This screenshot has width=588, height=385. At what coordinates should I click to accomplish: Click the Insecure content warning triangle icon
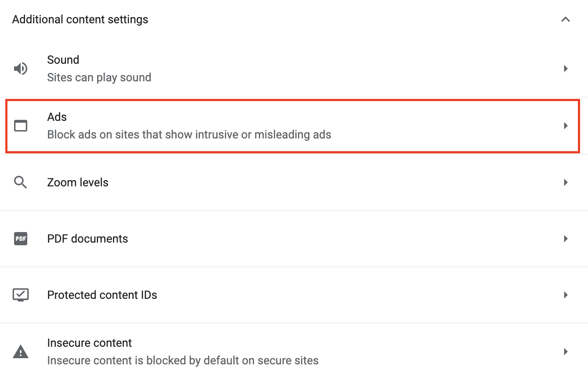(x=21, y=352)
